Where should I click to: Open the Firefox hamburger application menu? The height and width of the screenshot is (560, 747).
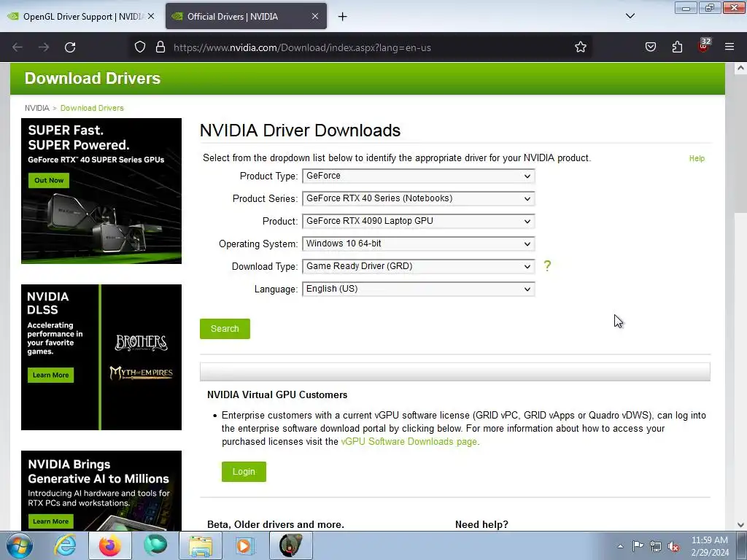pyautogui.click(x=729, y=47)
